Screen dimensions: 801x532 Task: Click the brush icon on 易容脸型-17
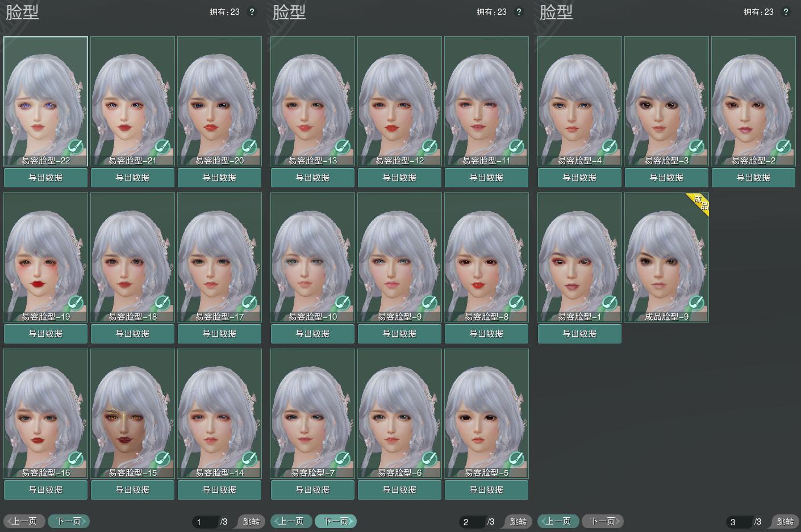[x=249, y=303]
